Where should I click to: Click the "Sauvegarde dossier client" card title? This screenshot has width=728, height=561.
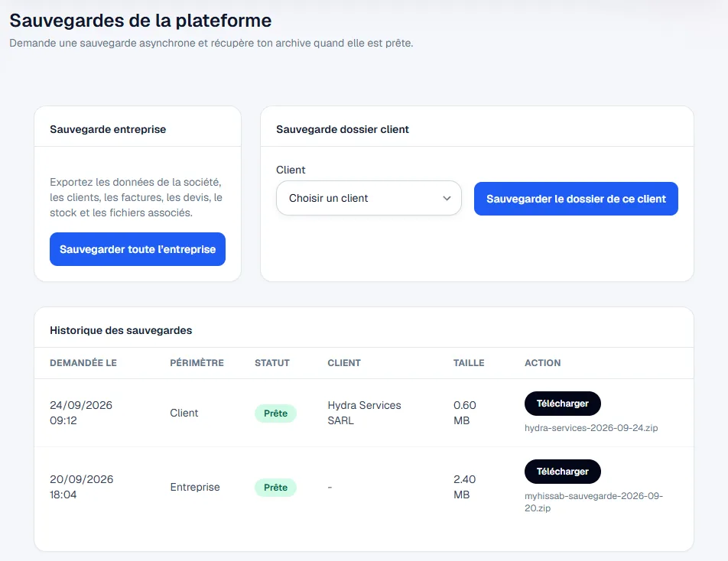[343, 129]
